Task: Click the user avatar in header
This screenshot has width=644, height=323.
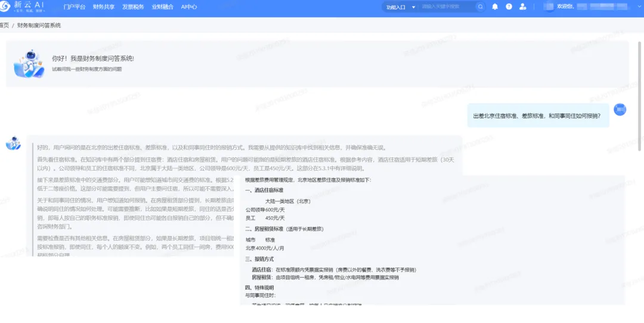Action: click(549, 7)
